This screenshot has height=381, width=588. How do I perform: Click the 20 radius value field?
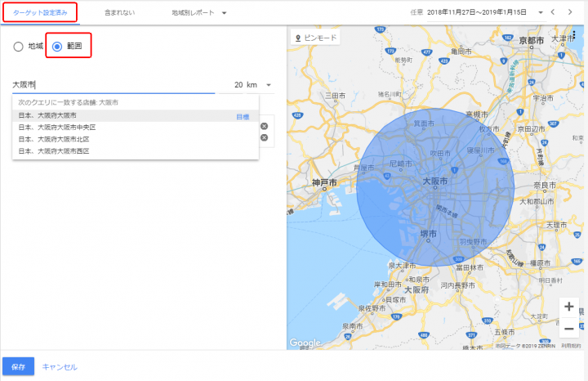pos(238,85)
